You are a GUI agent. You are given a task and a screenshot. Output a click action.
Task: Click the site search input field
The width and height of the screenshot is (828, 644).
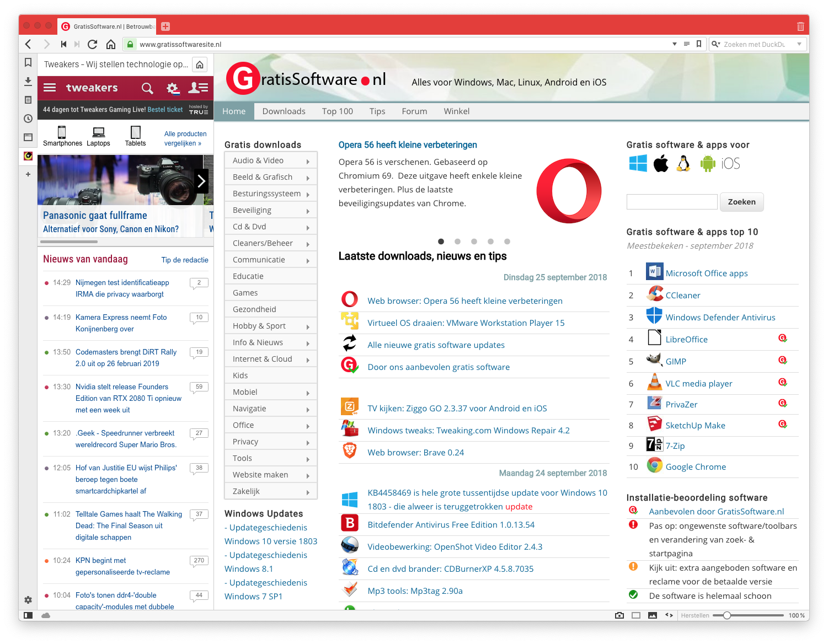click(671, 202)
